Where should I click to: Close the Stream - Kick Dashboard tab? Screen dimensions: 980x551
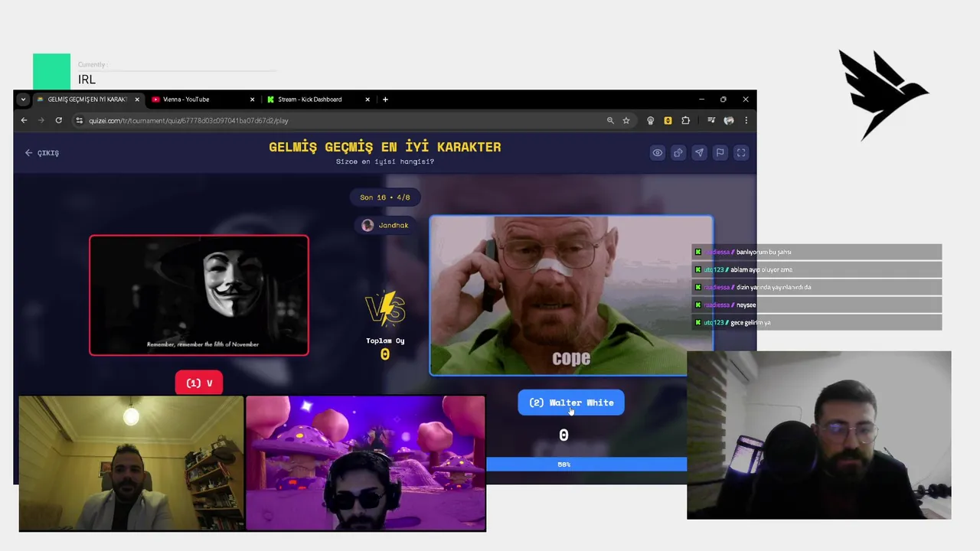367,99
